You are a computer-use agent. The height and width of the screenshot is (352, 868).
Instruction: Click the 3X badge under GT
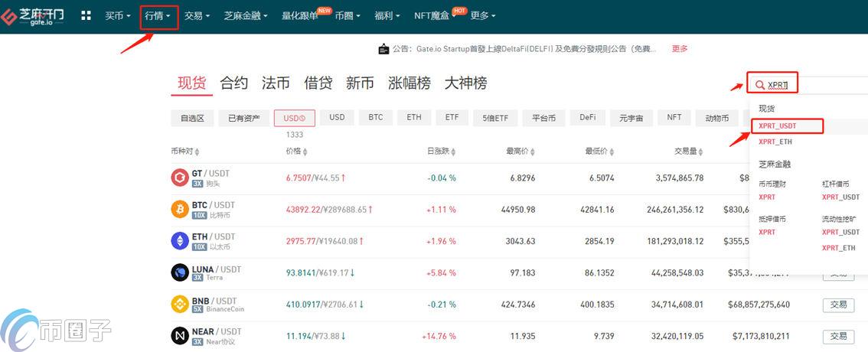pos(197,183)
